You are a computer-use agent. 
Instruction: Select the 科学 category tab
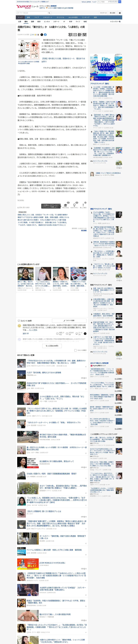pyautogui.click(x=71, y=21)
